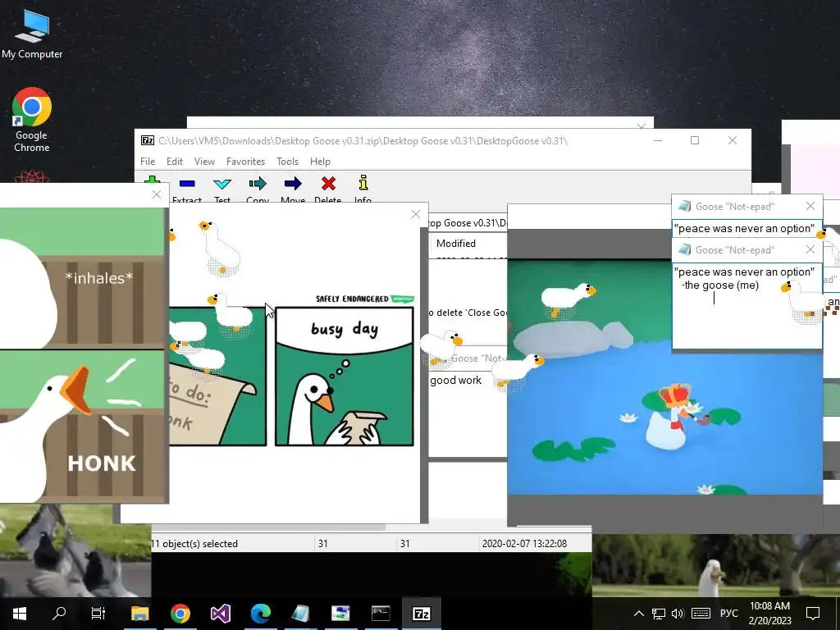This screenshot has width=840, height=630.
Task: Open Chrome from the taskbar
Action: pyautogui.click(x=180, y=614)
